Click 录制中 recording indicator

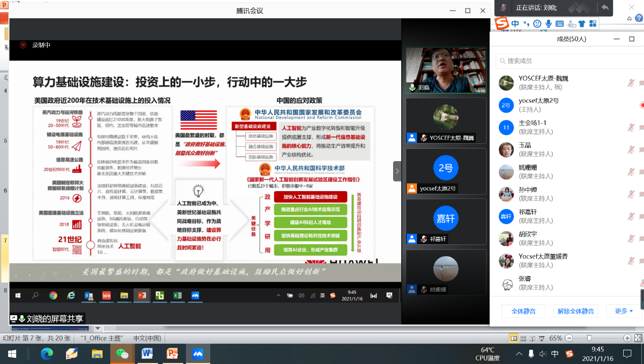point(36,45)
